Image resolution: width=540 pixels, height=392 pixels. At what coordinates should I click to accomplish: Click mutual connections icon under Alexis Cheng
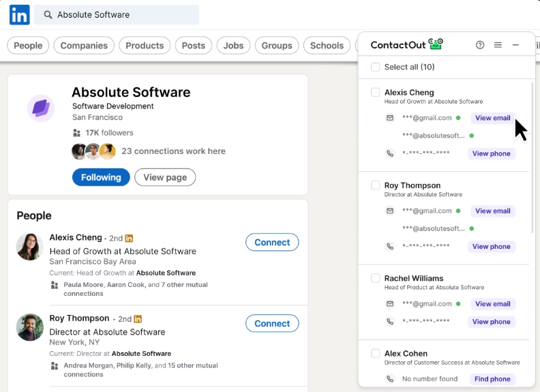coord(55,285)
